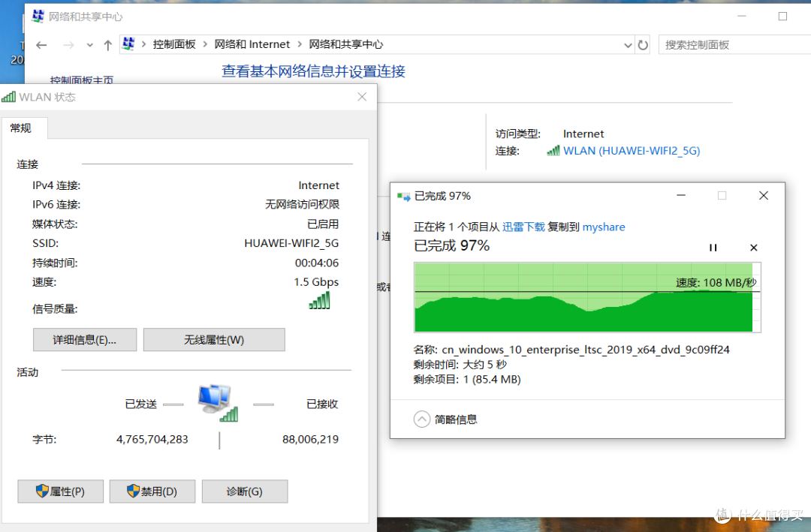Image resolution: width=811 pixels, height=532 pixels.
Task: Click 网络和共享中心 window title icon
Action: [x=38, y=16]
